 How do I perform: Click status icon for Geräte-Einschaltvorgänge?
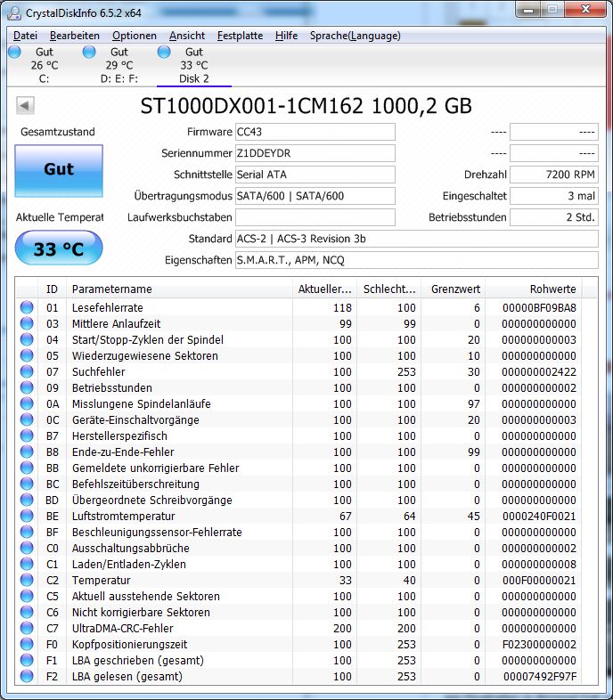(x=27, y=419)
